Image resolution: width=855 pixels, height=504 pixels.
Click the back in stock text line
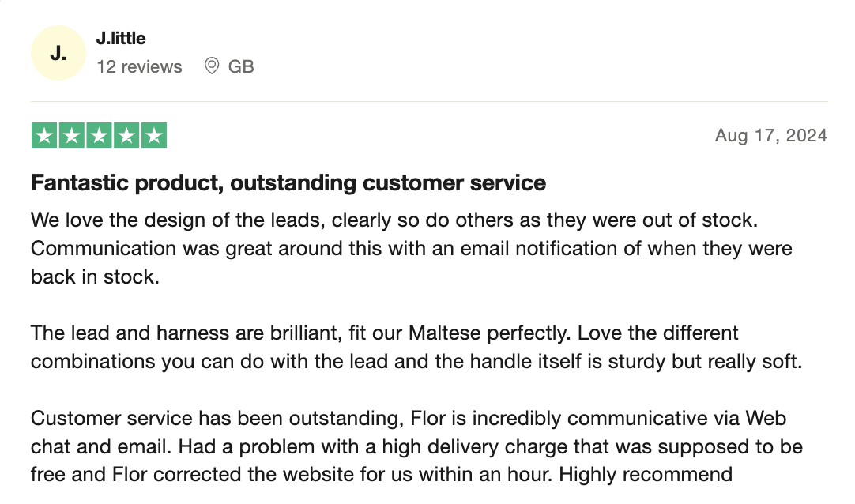[x=95, y=276]
